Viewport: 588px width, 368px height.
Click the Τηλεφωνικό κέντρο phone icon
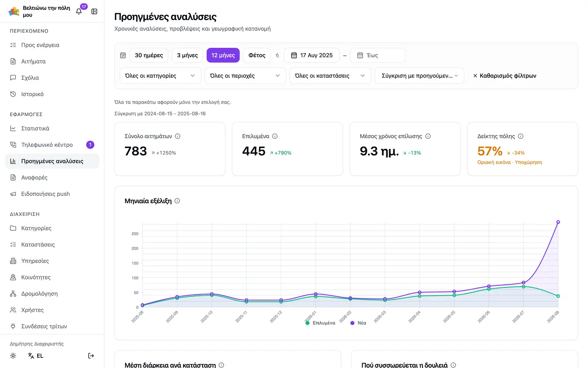(x=13, y=145)
